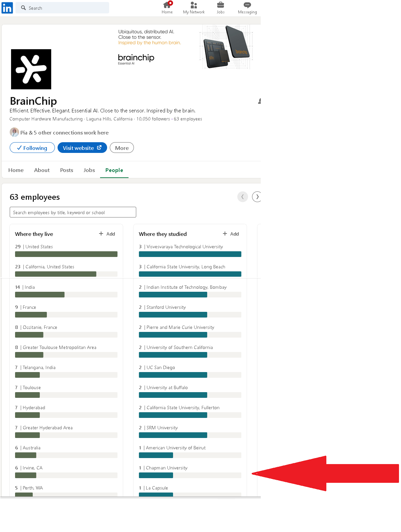Click the 'Greater Hyderabad Area' row

click(x=66, y=432)
